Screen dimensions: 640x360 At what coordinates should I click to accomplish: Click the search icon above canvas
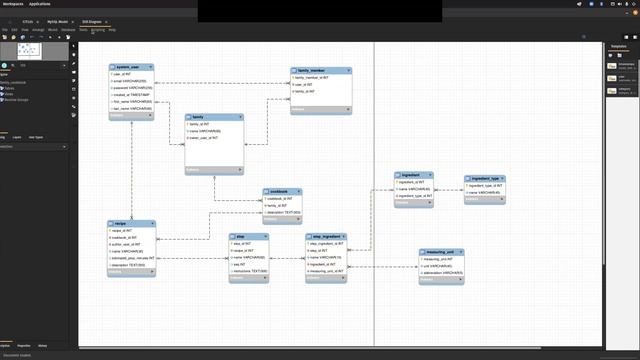click(x=584, y=37)
